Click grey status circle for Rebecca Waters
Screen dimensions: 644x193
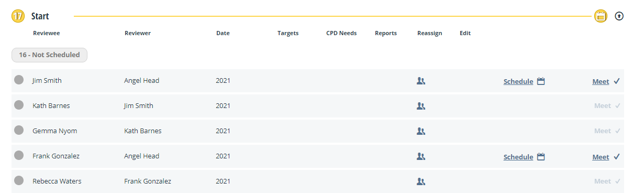(19, 180)
